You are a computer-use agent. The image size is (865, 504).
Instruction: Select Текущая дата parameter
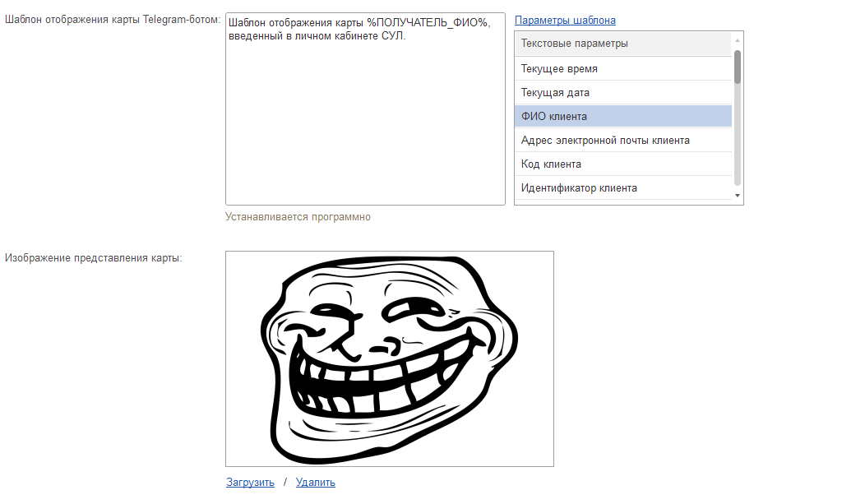point(623,93)
